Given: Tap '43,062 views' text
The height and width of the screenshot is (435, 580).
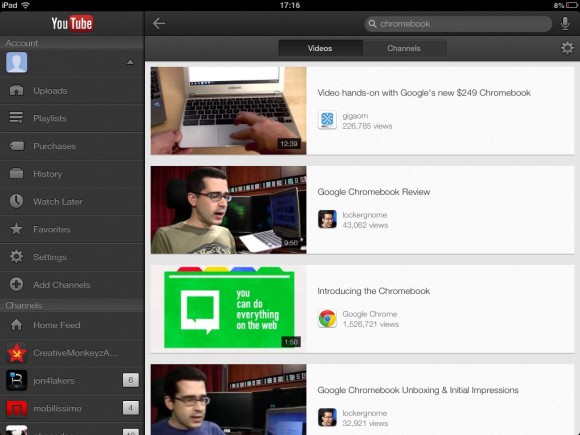Looking at the screenshot, I should 365,225.
